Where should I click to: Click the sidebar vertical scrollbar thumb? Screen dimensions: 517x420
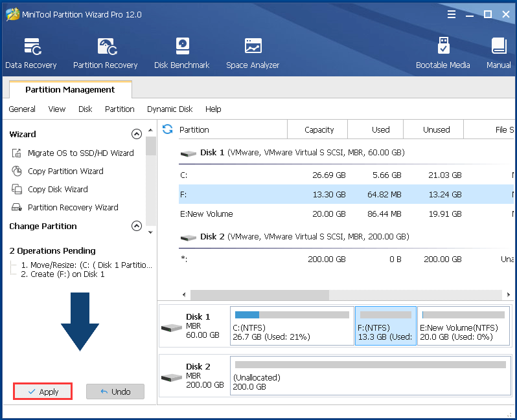click(x=151, y=146)
